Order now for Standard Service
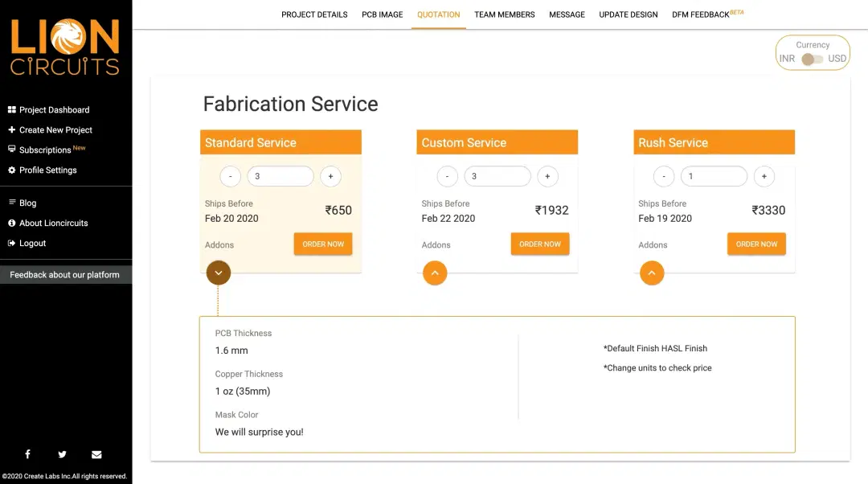The height and width of the screenshot is (484, 868). pos(323,244)
